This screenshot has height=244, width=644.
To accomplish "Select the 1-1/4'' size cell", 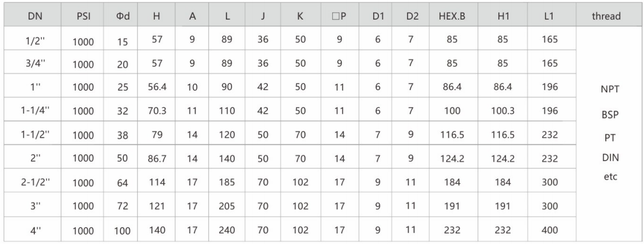I will [x=35, y=111].
